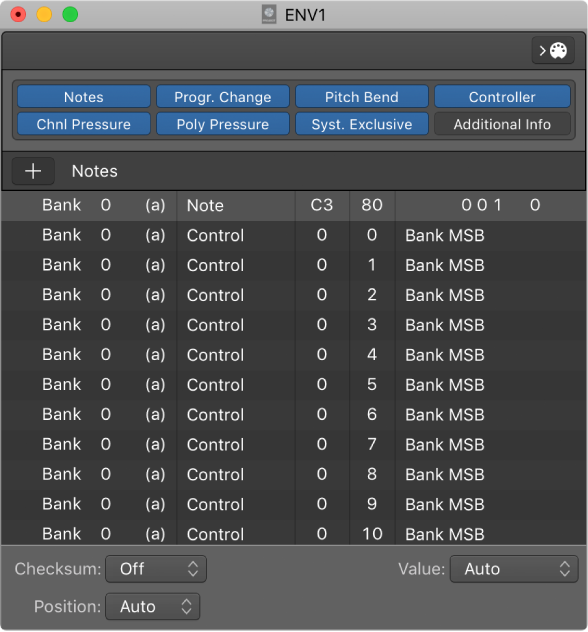Toggle the Syst. Exclusive filter button

pyautogui.click(x=362, y=124)
